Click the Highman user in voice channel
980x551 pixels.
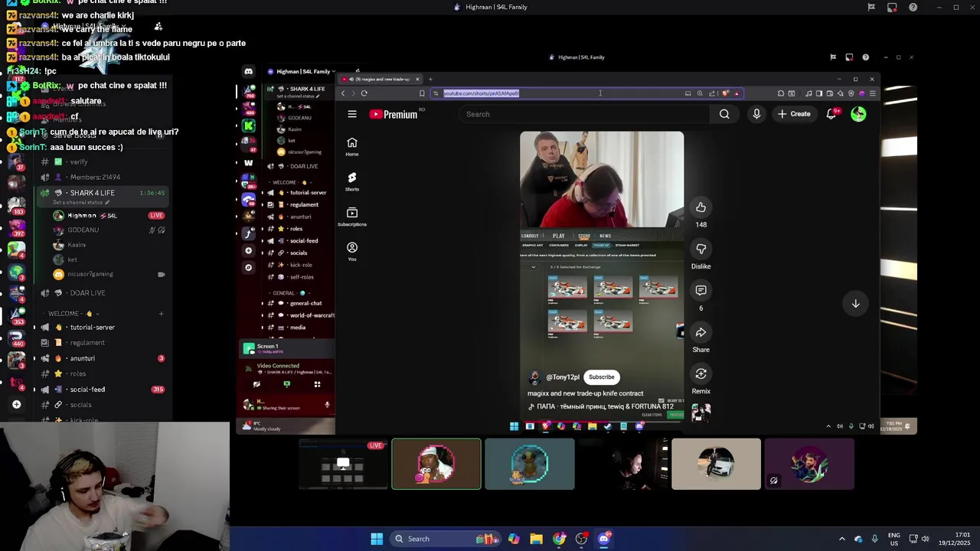92,216
